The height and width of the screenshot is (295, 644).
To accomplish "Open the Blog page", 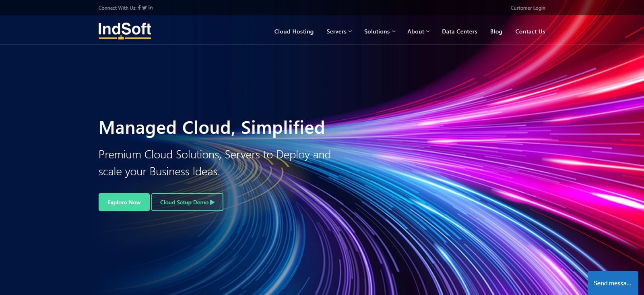I will click(x=496, y=31).
